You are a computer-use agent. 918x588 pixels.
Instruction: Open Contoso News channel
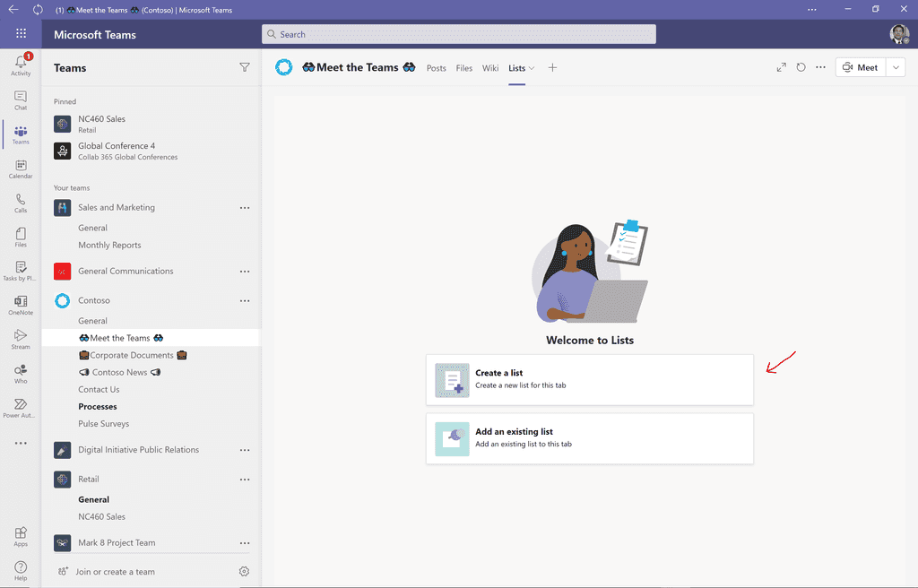coord(119,372)
